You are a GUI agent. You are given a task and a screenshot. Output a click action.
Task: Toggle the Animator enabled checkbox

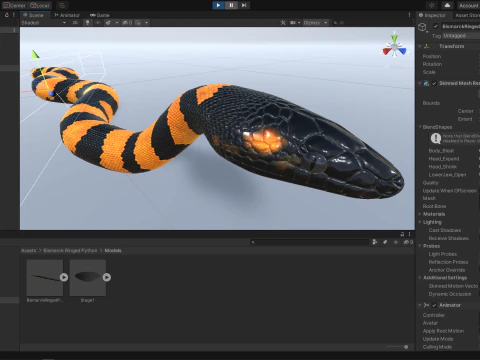[x=434, y=305]
